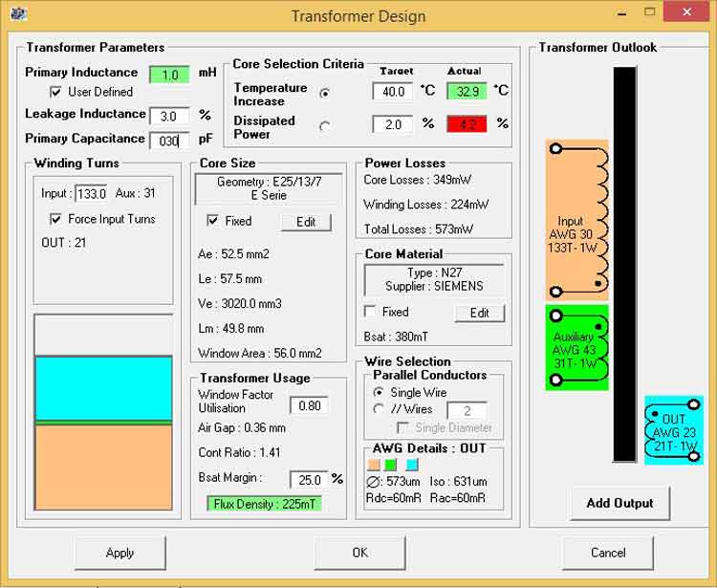This screenshot has height=588, width=717.
Task: Enable Fixed checkbox under Core Material
Action: click(x=371, y=312)
